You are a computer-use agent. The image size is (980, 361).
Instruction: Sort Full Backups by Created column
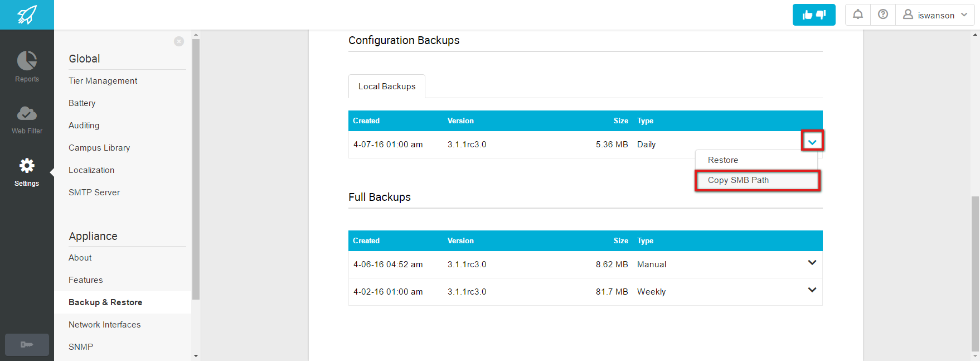[366, 241]
